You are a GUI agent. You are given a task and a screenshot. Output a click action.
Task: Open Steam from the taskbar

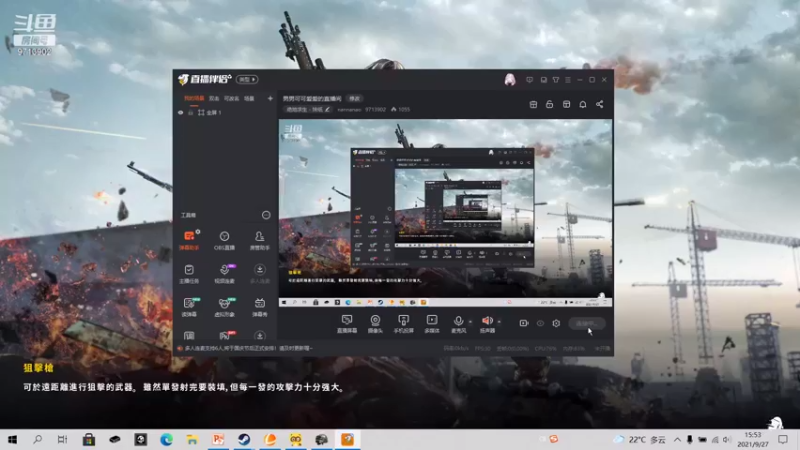coord(244,439)
